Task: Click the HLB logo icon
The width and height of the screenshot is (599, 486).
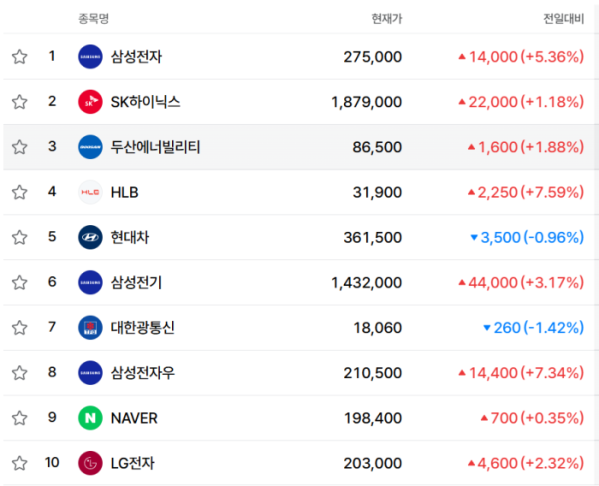Action: point(90,192)
